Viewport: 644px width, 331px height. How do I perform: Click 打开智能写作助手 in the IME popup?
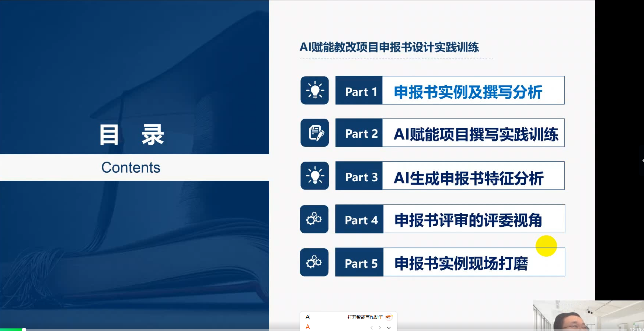pyautogui.click(x=365, y=317)
